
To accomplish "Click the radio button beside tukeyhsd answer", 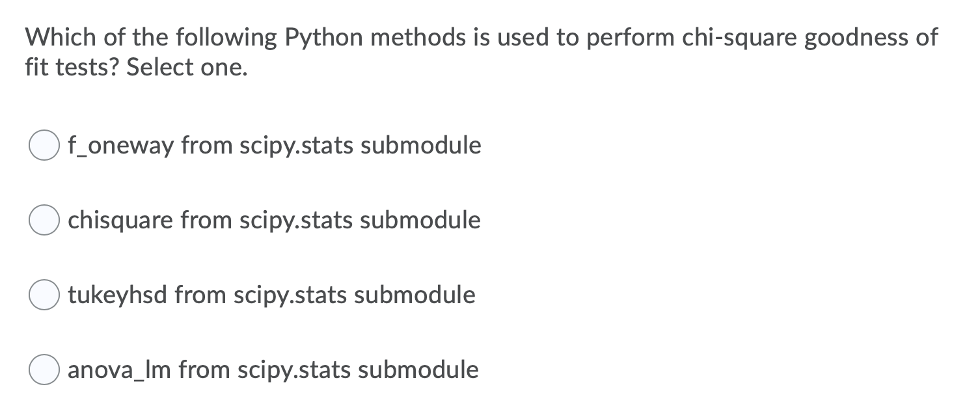I will [43, 295].
